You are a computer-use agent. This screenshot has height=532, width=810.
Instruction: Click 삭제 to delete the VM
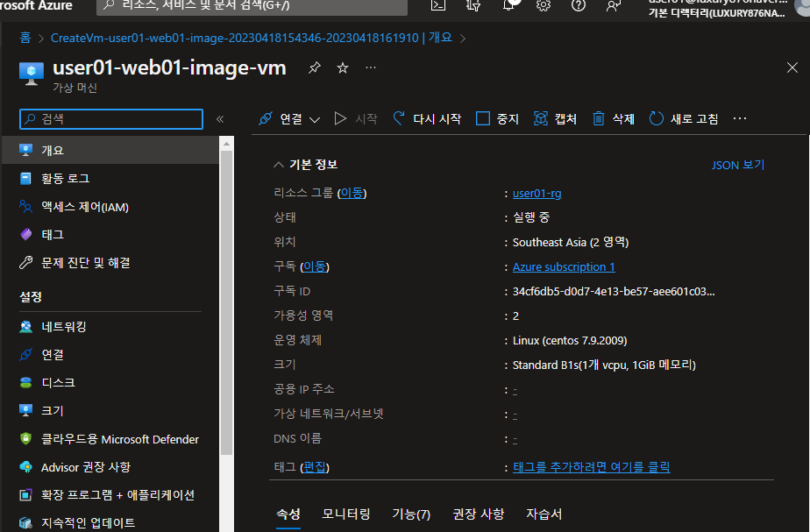[613, 119]
